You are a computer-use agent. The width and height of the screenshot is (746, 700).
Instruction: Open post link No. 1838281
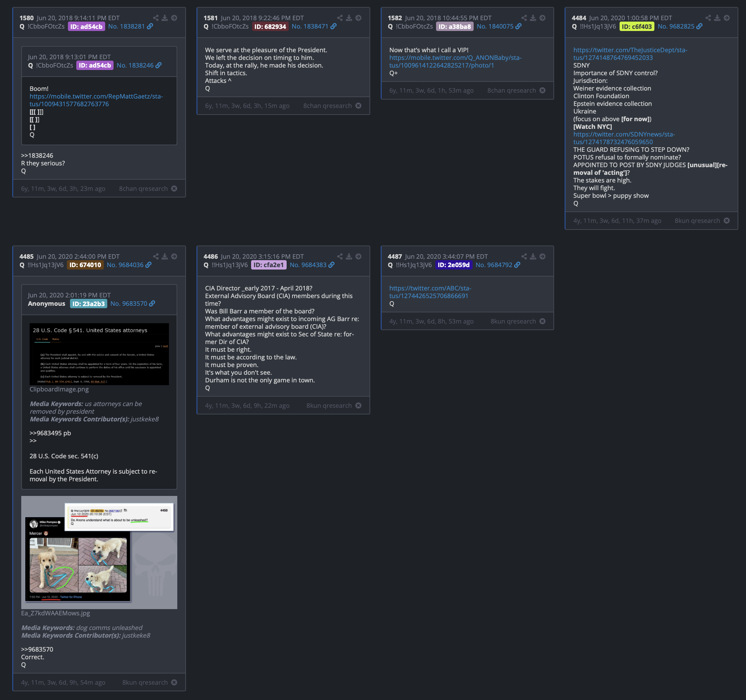126,26
